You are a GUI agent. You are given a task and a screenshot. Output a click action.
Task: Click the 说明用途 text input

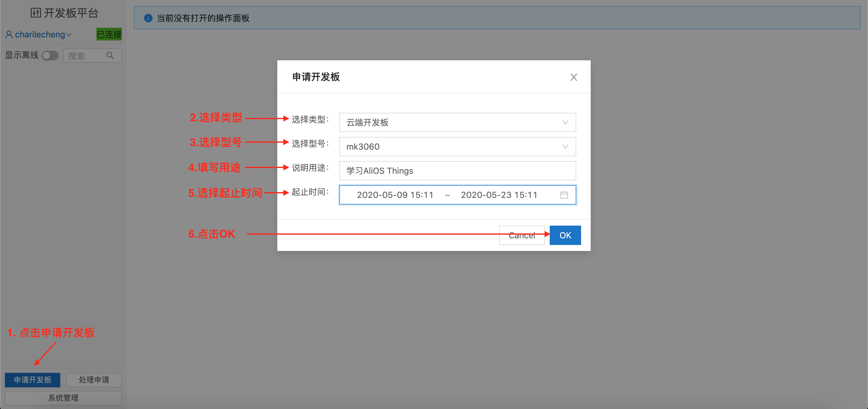pos(457,171)
